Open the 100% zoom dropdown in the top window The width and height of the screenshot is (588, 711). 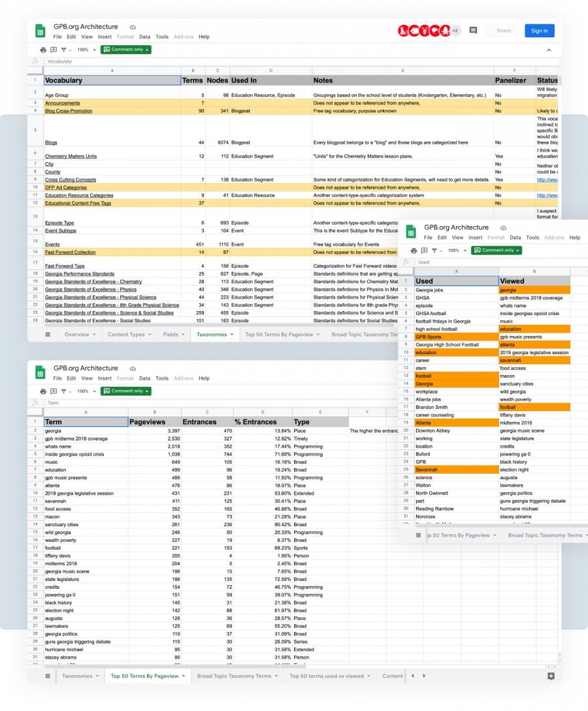click(86, 50)
